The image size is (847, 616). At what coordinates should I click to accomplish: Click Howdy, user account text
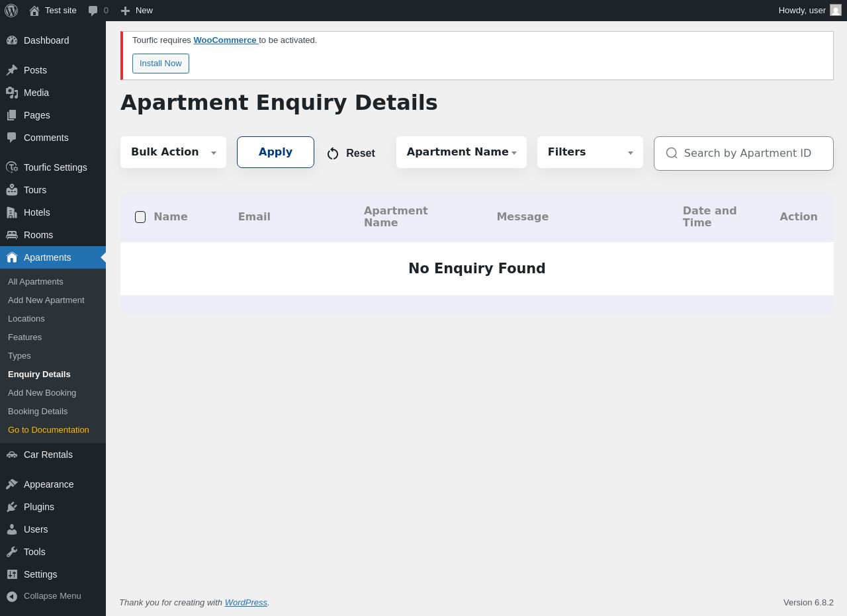pyautogui.click(x=802, y=11)
